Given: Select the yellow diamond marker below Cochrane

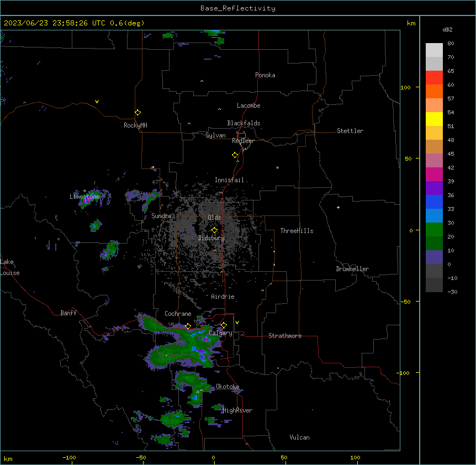Looking at the screenshot, I should (x=188, y=326).
